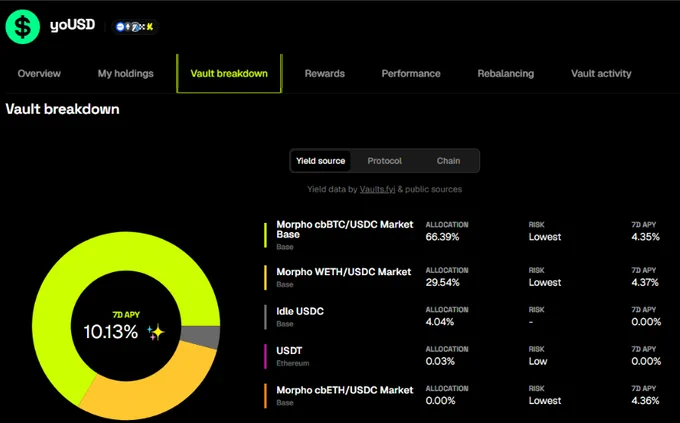The width and height of the screenshot is (680, 423).
Task: Click Morpho WETH/USDC Market row title
Action: click(343, 272)
